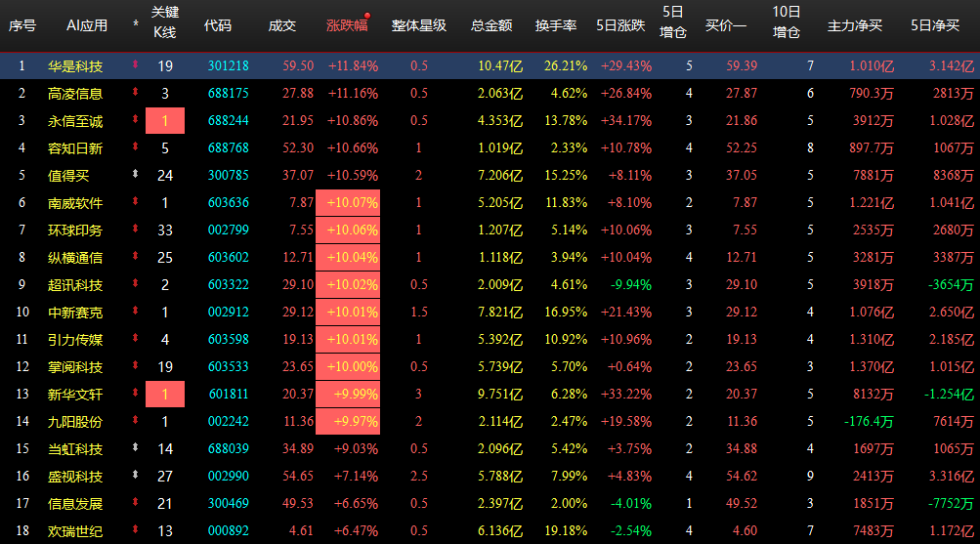Click stock code 301218
980x544 pixels.
[228, 65]
